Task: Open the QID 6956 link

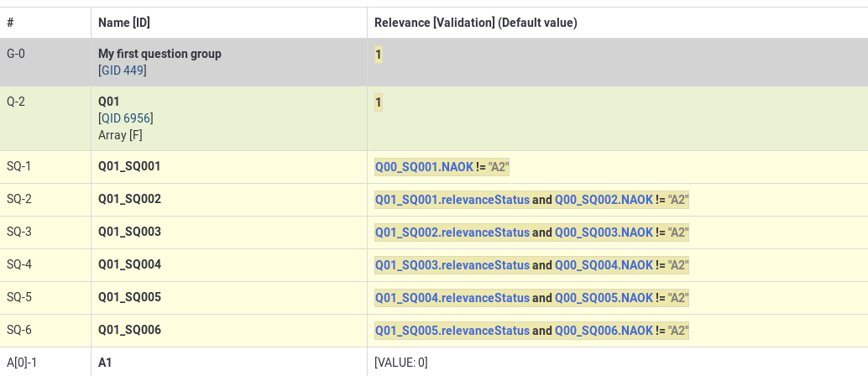Action: [x=126, y=118]
